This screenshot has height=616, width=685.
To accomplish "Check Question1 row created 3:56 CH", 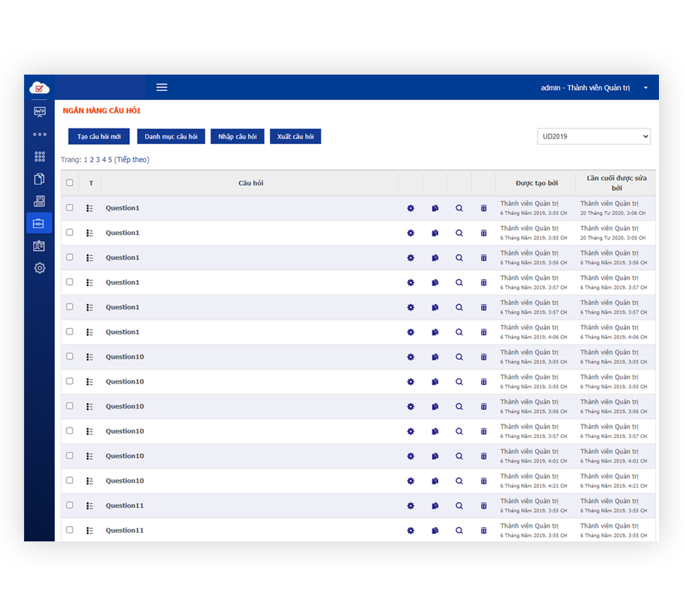I will 69,257.
